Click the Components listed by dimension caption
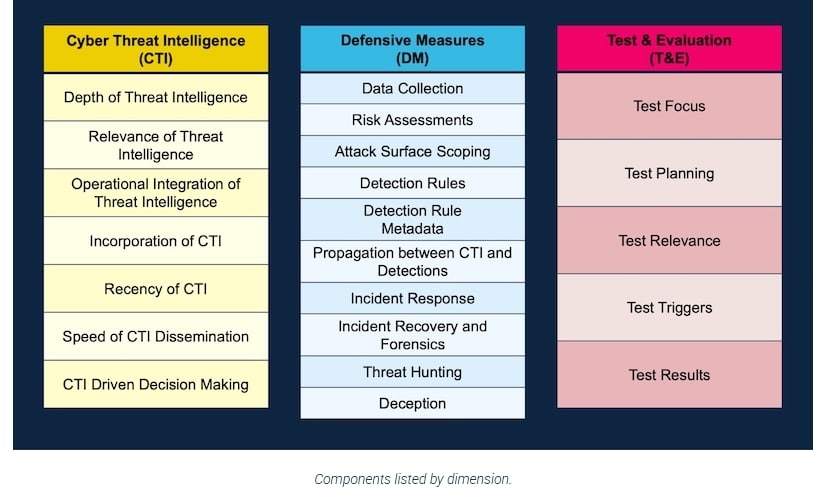The width and height of the screenshot is (826, 491). pyautogui.click(x=412, y=479)
